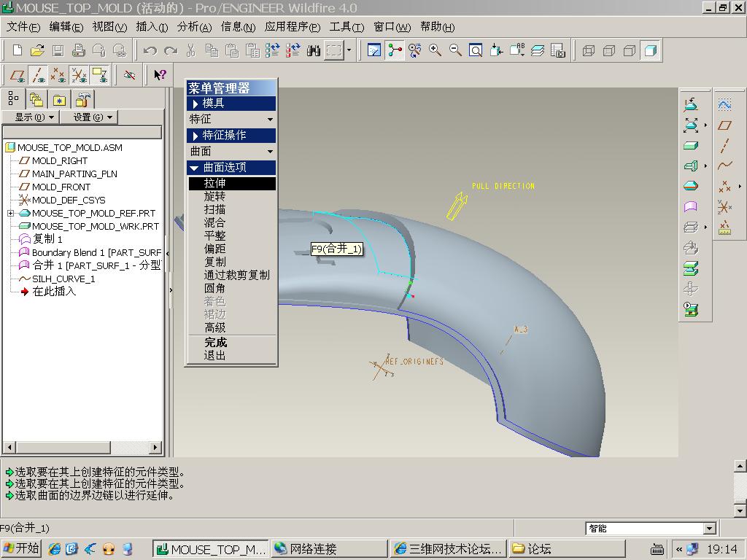Click the Cut scissors icon
747x560 pixels.
click(191, 50)
